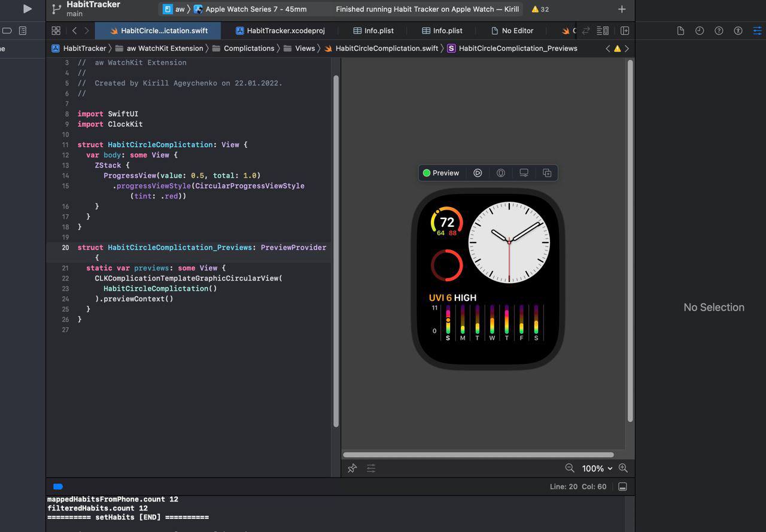The height and width of the screenshot is (532, 766).
Task: Click canvas horizontal scrollbar
Action: point(478,455)
